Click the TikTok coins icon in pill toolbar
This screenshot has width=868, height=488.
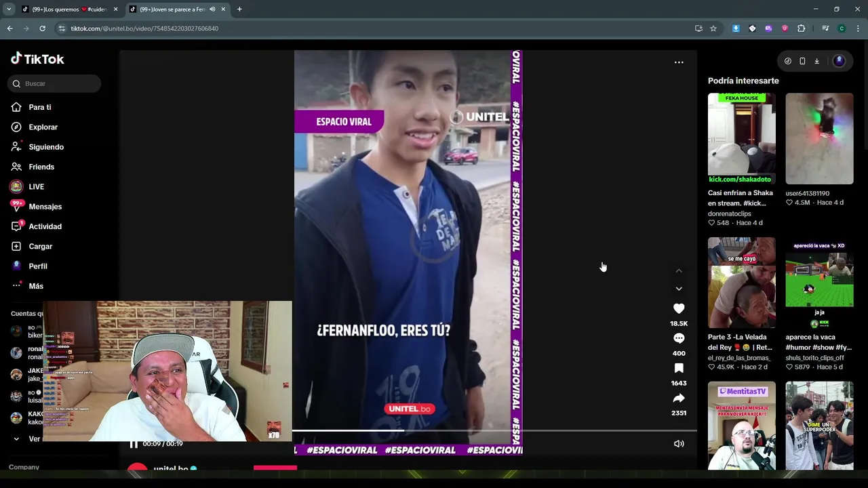pyautogui.click(x=788, y=61)
